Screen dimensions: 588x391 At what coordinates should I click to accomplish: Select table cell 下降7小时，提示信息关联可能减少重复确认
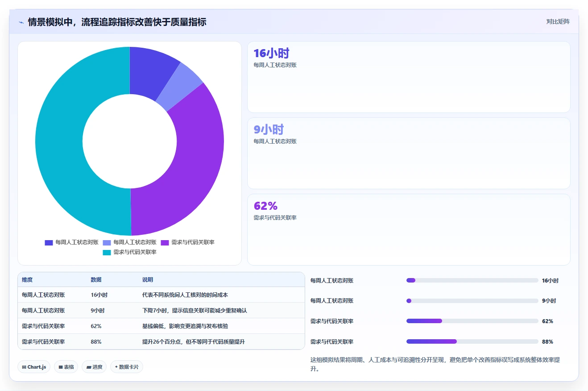tap(195, 310)
